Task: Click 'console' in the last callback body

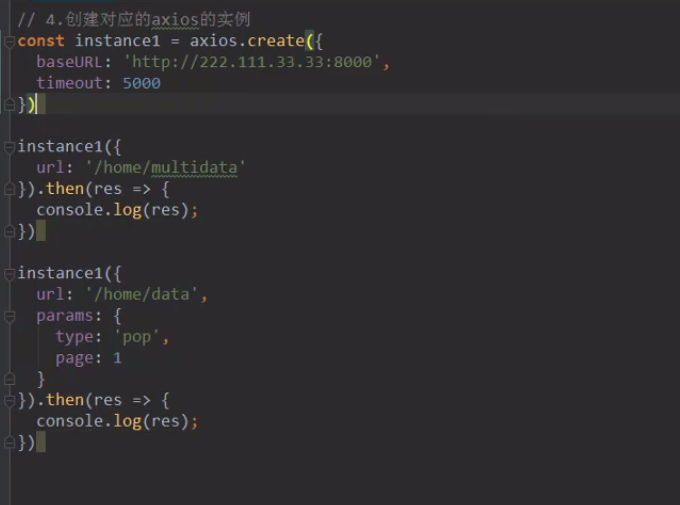Action: click(70, 421)
